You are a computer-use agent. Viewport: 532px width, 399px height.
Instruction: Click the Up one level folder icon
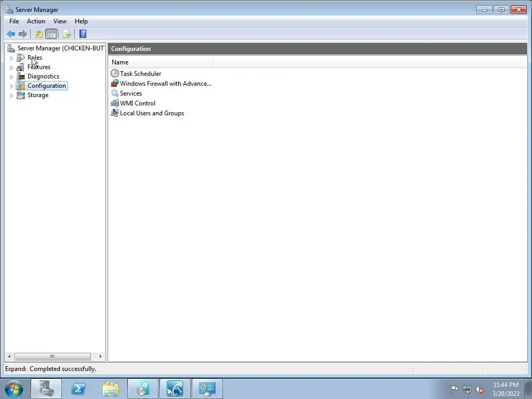tap(38, 34)
